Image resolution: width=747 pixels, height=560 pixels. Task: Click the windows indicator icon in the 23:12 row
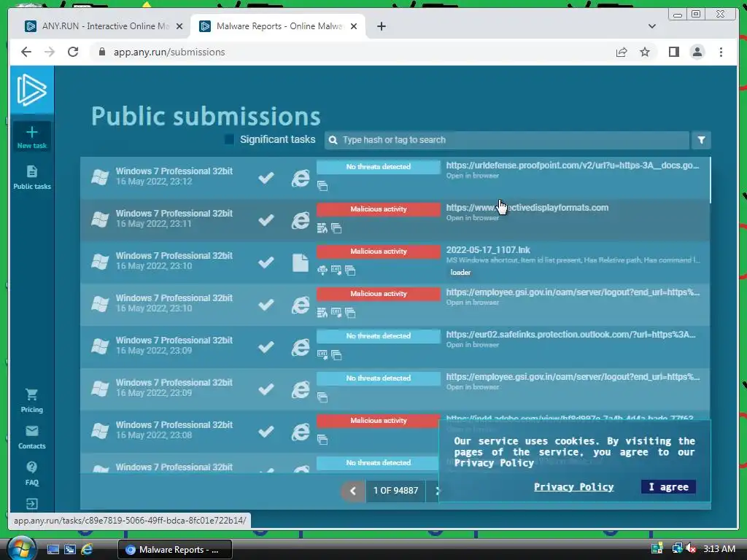[322, 186]
